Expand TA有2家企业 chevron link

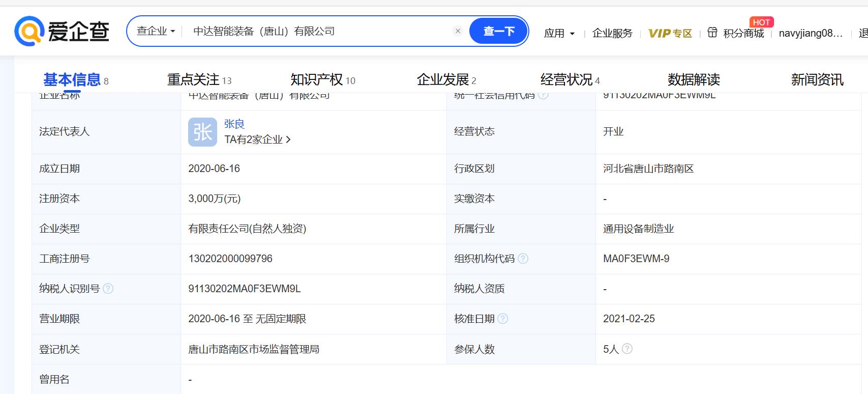pyautogui.click(x=257, y=139)
